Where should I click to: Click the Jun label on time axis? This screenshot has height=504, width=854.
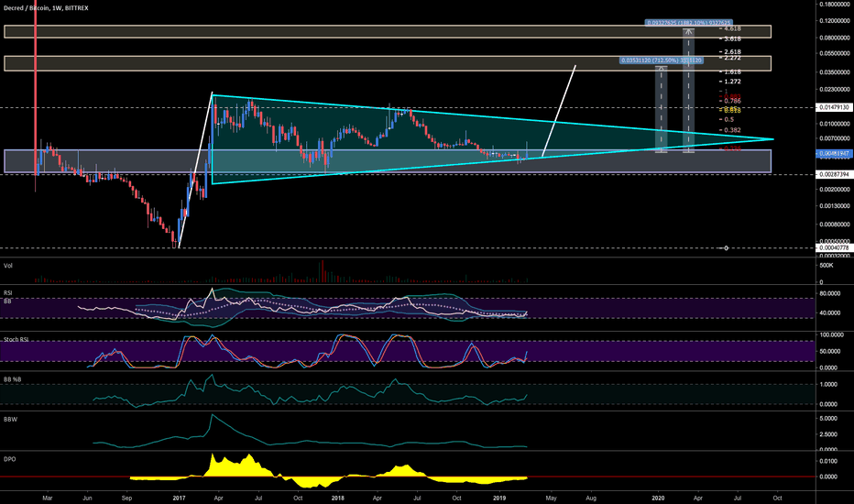(x=87, y=498)
